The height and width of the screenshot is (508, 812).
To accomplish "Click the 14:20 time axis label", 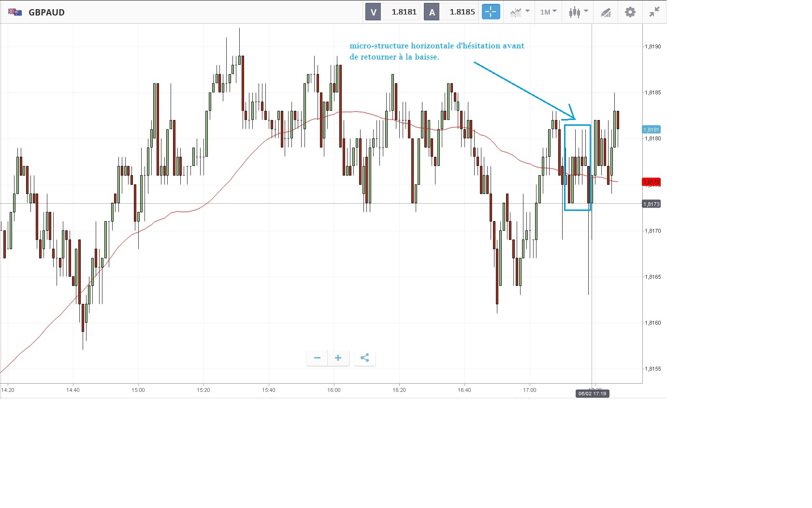I will point(8,390).
